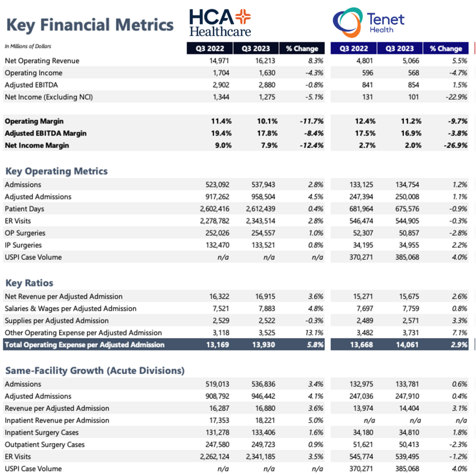Click the Key Ratios section heading

tap(29, 283)
